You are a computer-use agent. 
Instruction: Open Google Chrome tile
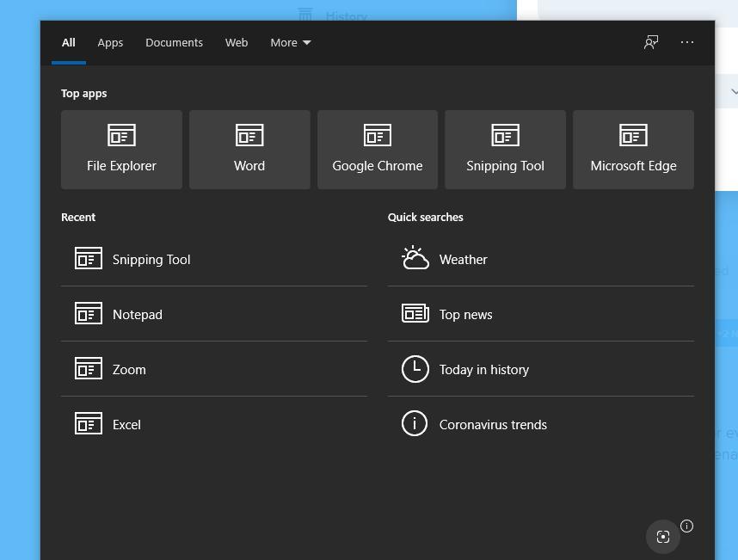[377, 149]
